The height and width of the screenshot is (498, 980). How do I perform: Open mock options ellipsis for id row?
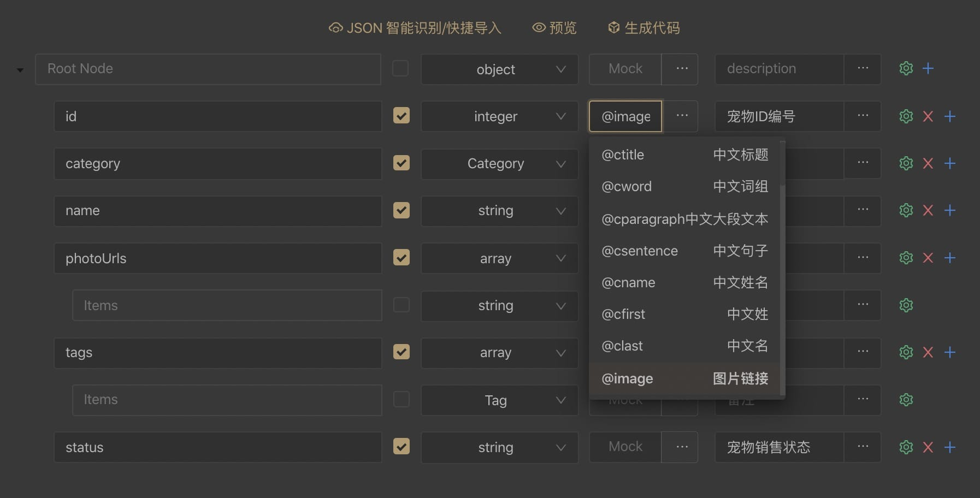tap(682, 116)
